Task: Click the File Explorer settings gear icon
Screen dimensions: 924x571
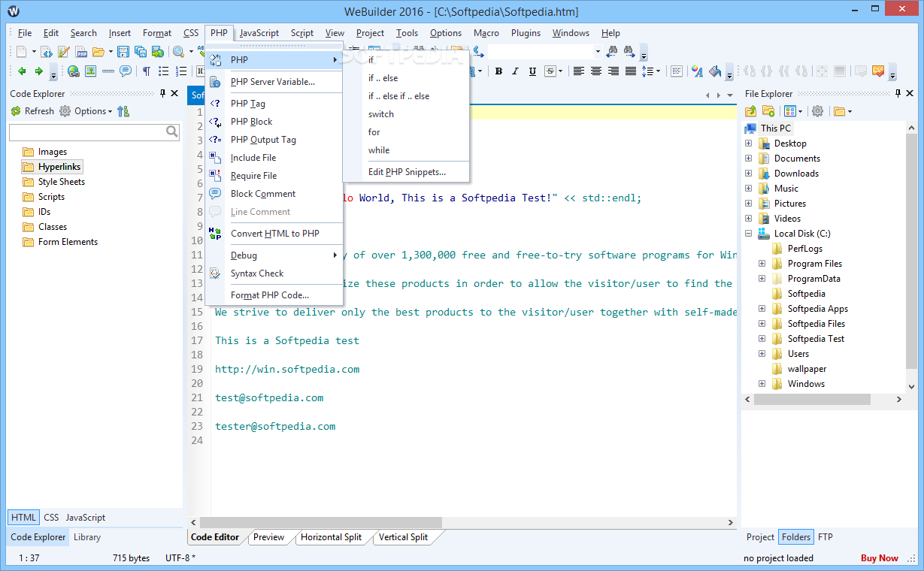Action: (x=817, y=111)
